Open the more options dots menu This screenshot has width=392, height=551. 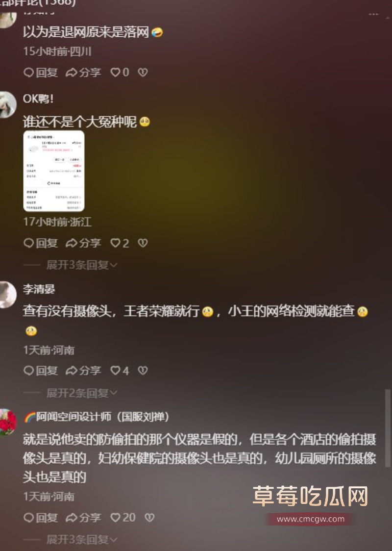point(373,14)
